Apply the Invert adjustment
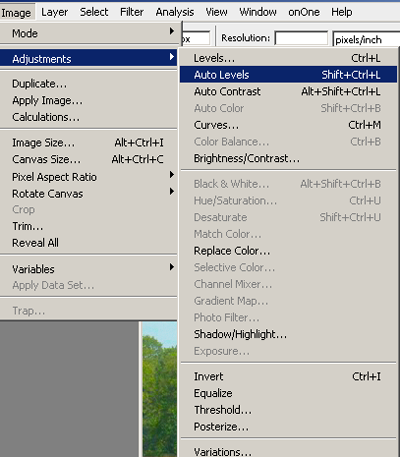 click(289, 376)
